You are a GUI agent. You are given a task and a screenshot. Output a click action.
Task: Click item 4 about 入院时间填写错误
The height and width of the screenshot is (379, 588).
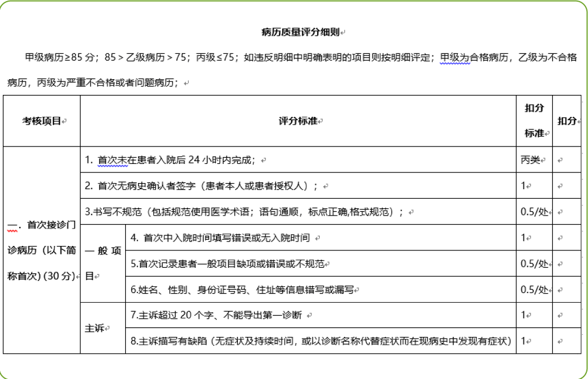point(220,238)
